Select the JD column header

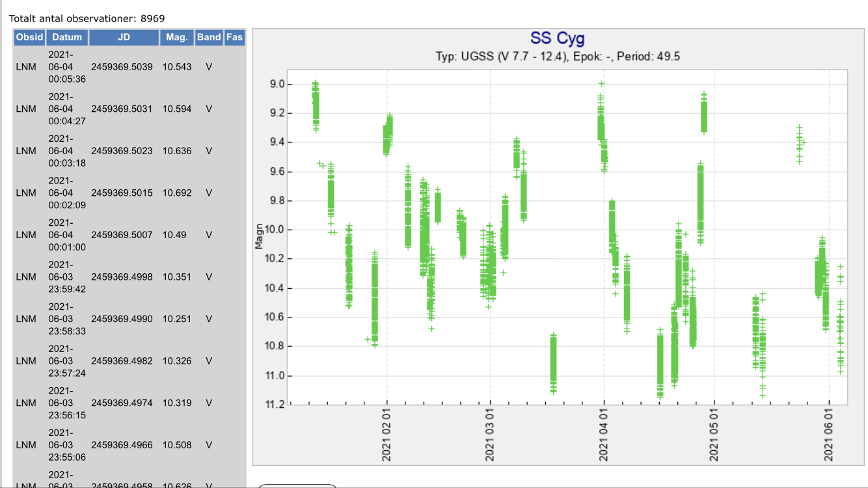124,37
